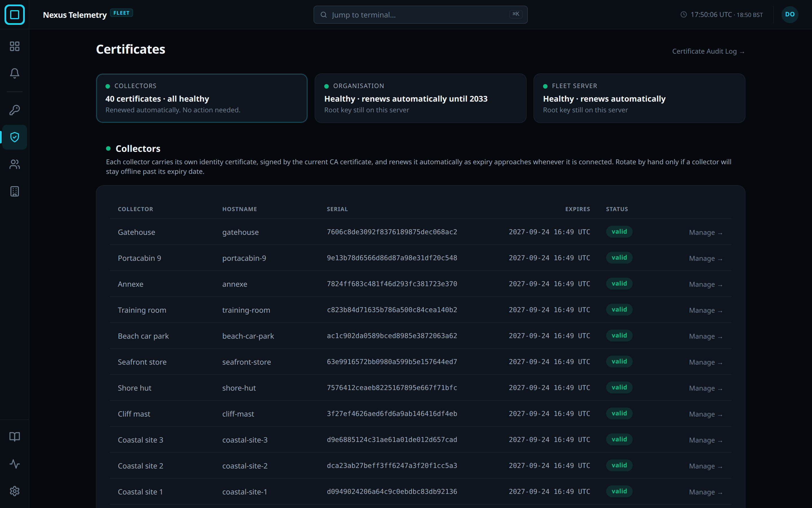
Task: Click the 'Cliff mast' collector name
Action: pyautogui.click(x=134, y=414)
